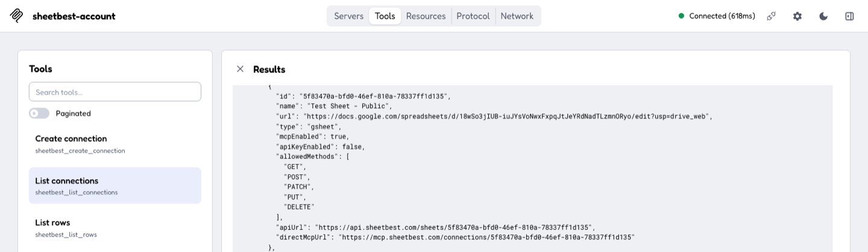Go to the Network tab
This screenshot has width=868, height=252.
[x=517, y=16]
